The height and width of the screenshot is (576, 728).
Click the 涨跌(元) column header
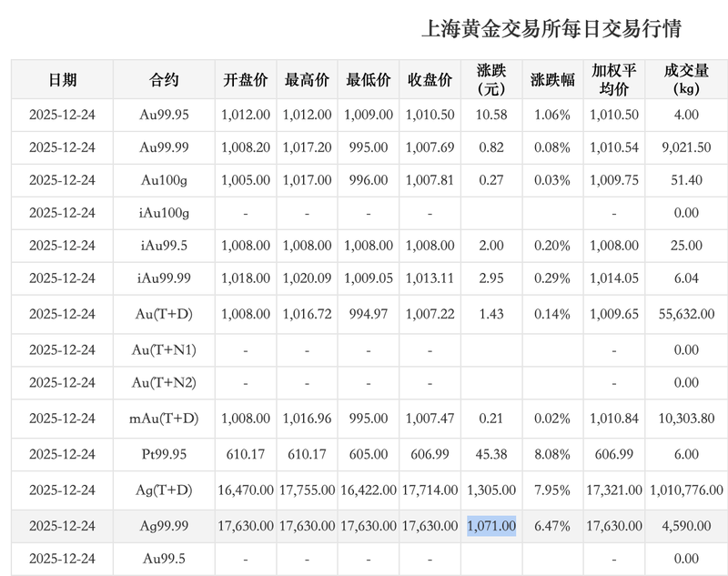[x=490, y=79]
